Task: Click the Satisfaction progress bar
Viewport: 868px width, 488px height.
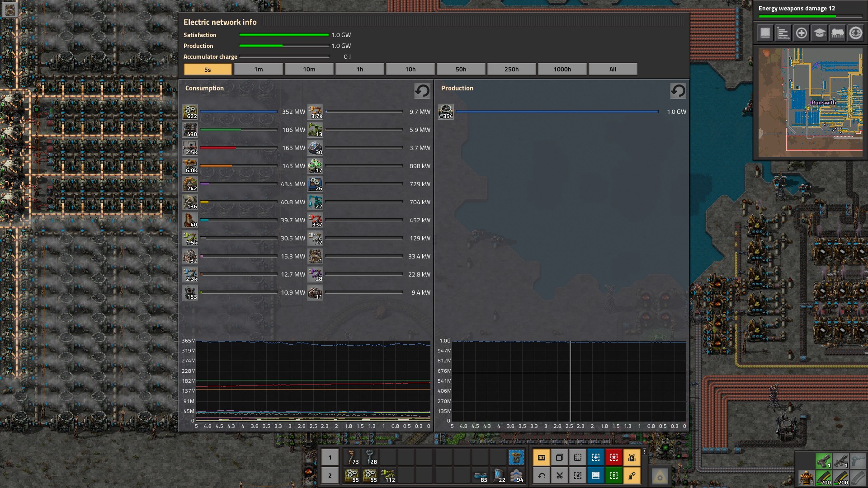Action: click(x=284, y=35)
